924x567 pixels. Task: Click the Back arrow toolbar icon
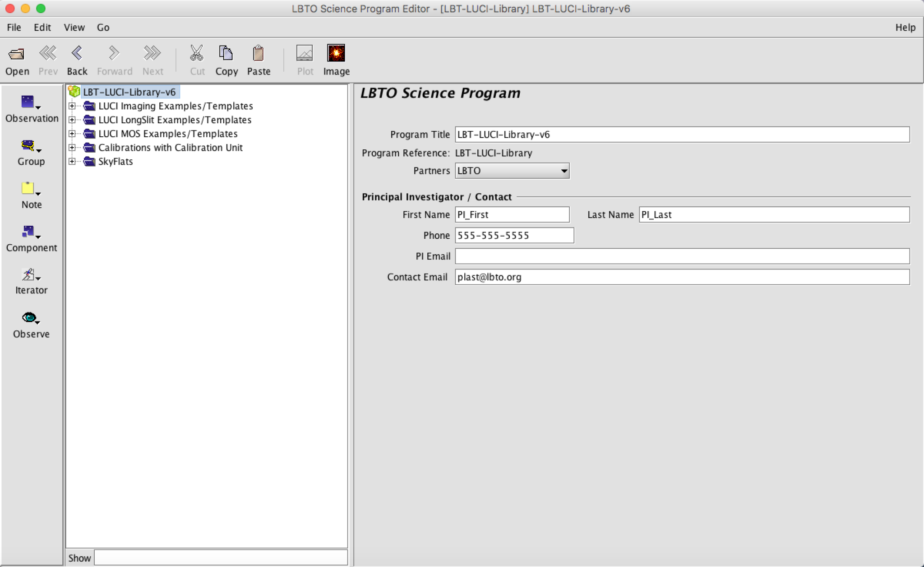click(77, 53)
